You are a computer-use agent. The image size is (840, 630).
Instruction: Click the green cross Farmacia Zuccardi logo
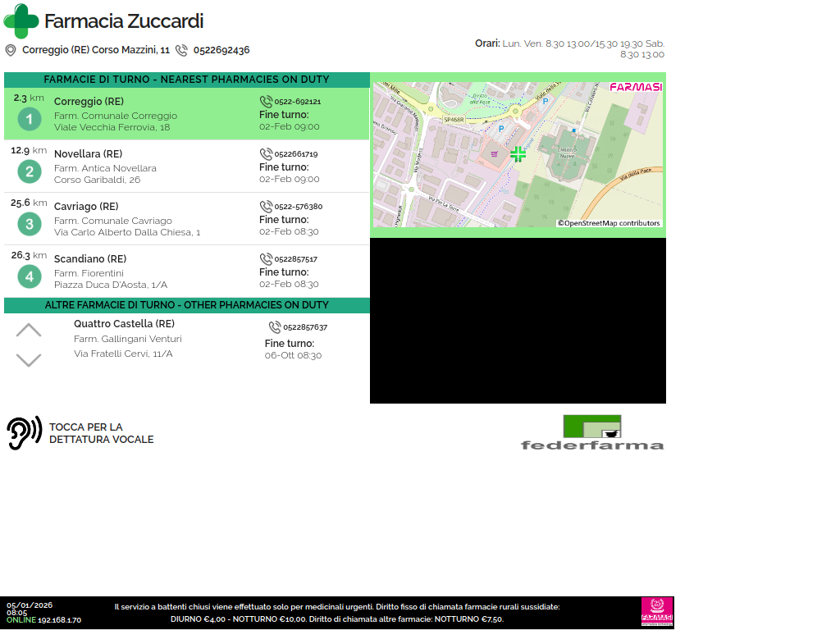tap(21, 21)
